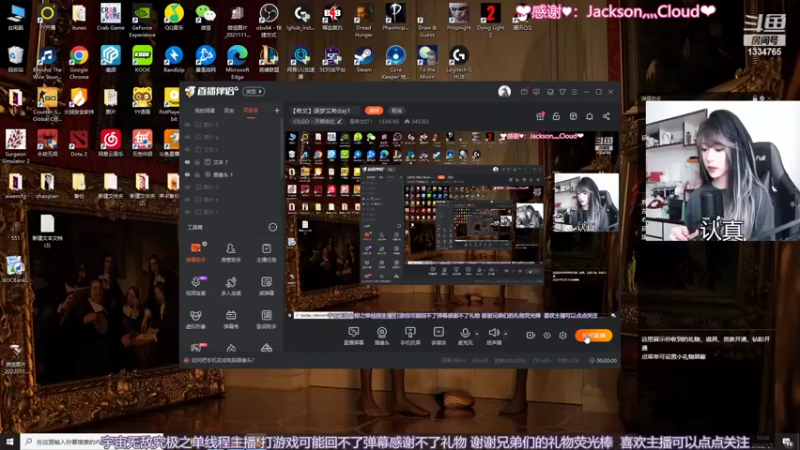Add a new scene with plus button
The width and height of the screenshot is (800, 450).
(x=277, y=110)
